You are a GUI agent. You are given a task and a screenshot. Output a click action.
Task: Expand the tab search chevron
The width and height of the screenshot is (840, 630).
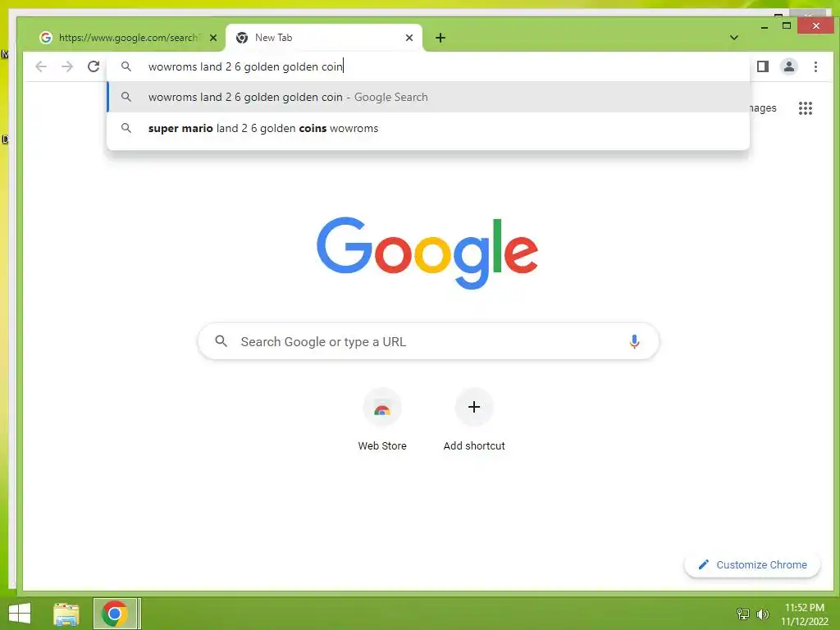click(734, 38)
